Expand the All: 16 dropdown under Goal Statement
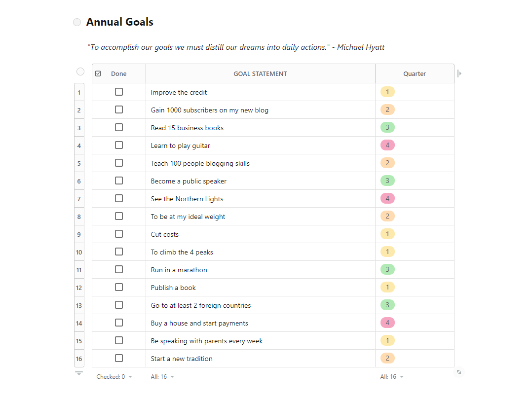 coord(162,377)
